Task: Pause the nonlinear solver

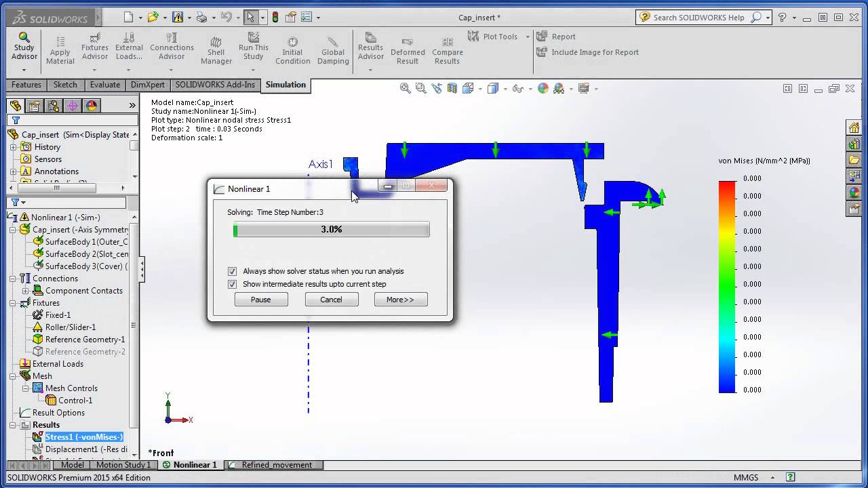Action: 261,300
